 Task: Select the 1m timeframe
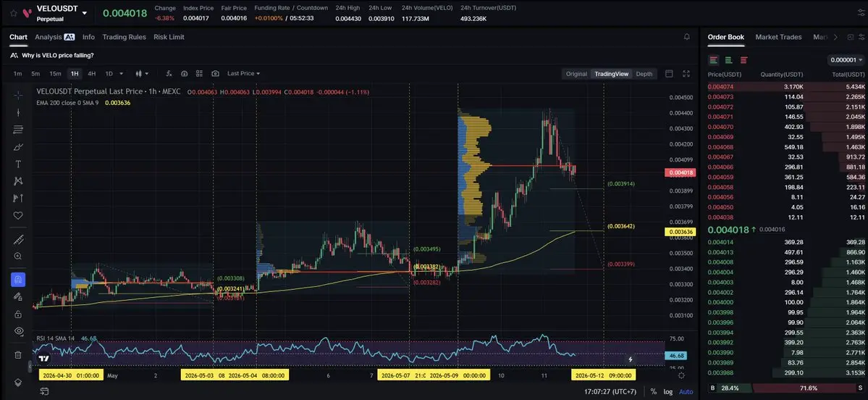(x=17, y=74)
